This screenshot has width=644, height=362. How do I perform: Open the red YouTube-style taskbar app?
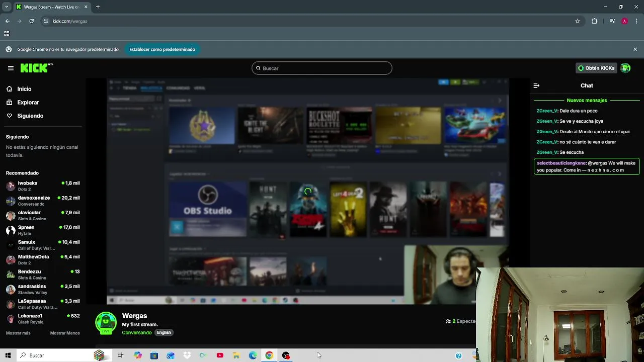tap(220, 355)
